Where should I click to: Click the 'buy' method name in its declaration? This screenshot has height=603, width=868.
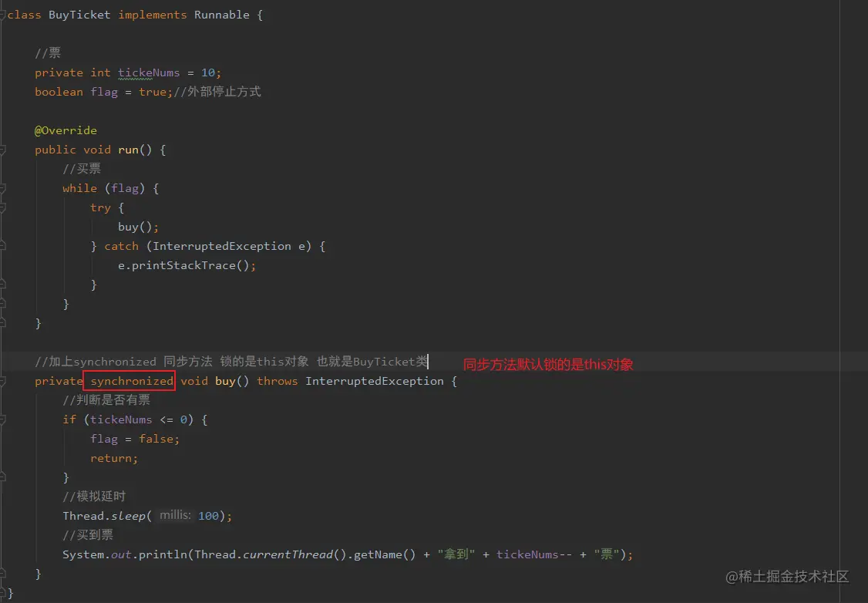pos(225,381)
